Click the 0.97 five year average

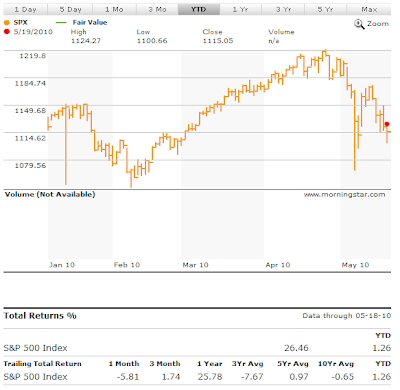[x=299, y=377]
